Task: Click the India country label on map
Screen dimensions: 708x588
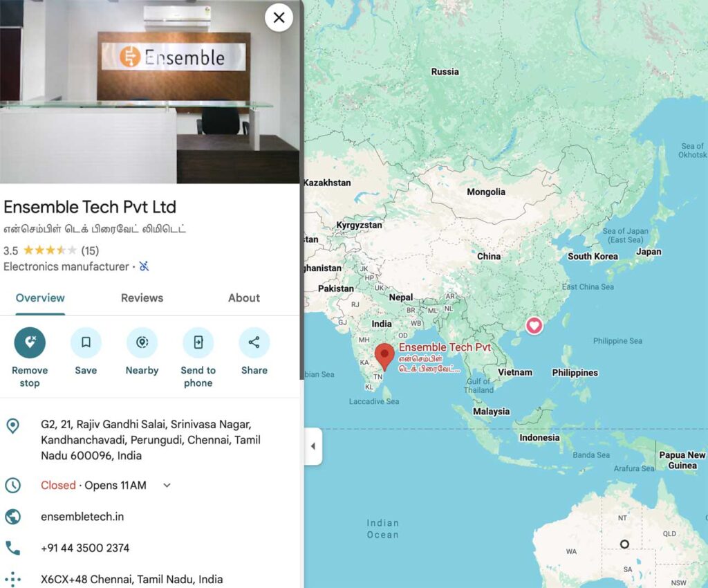Action: tap(382, 324)
